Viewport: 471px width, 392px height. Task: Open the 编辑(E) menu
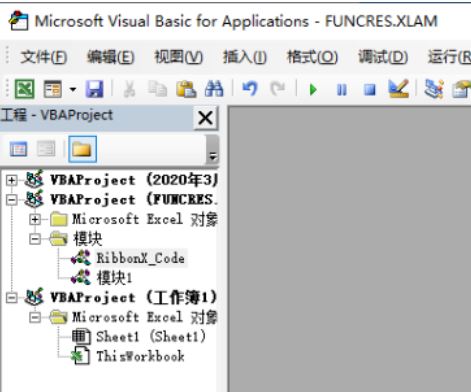point(111,57)
